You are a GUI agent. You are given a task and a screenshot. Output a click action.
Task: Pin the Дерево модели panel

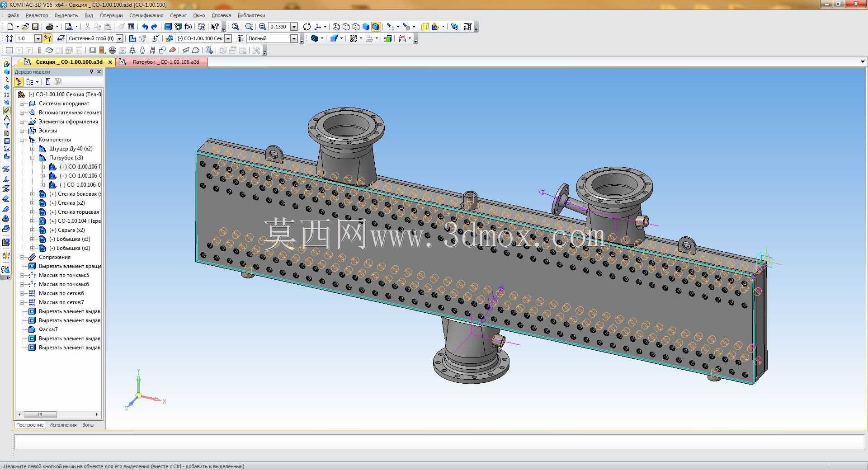coord(91,71)
